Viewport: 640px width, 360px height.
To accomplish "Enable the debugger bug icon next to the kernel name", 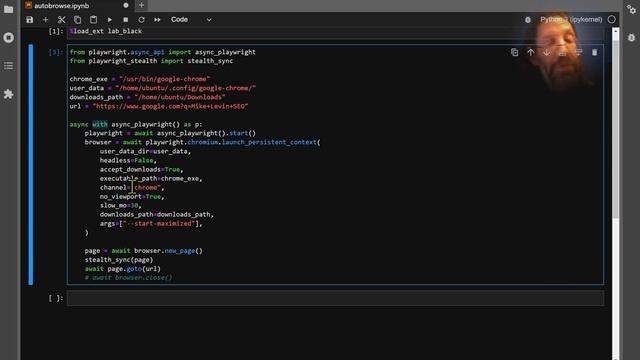I will pos(528,20).
